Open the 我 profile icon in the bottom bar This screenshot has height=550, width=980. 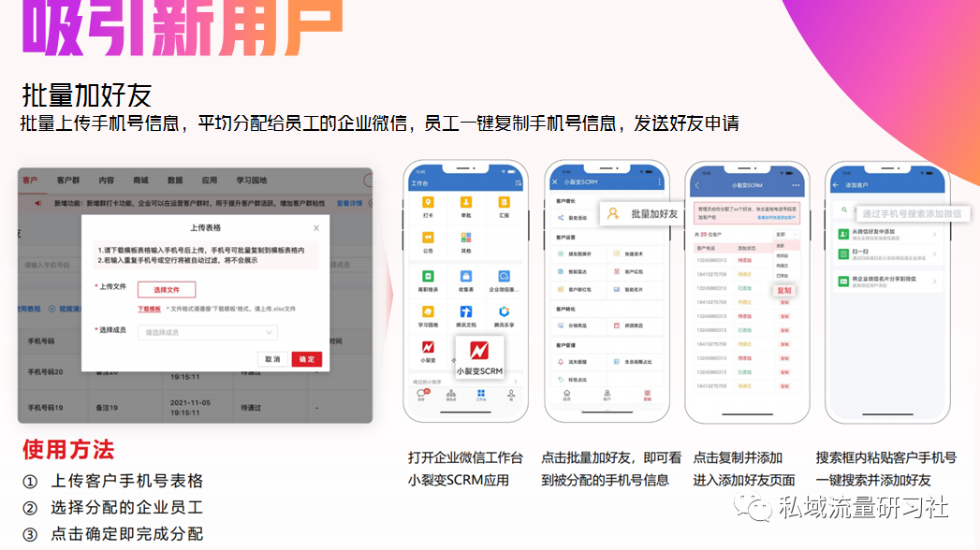pyautogui.click(x=511, y=394)
